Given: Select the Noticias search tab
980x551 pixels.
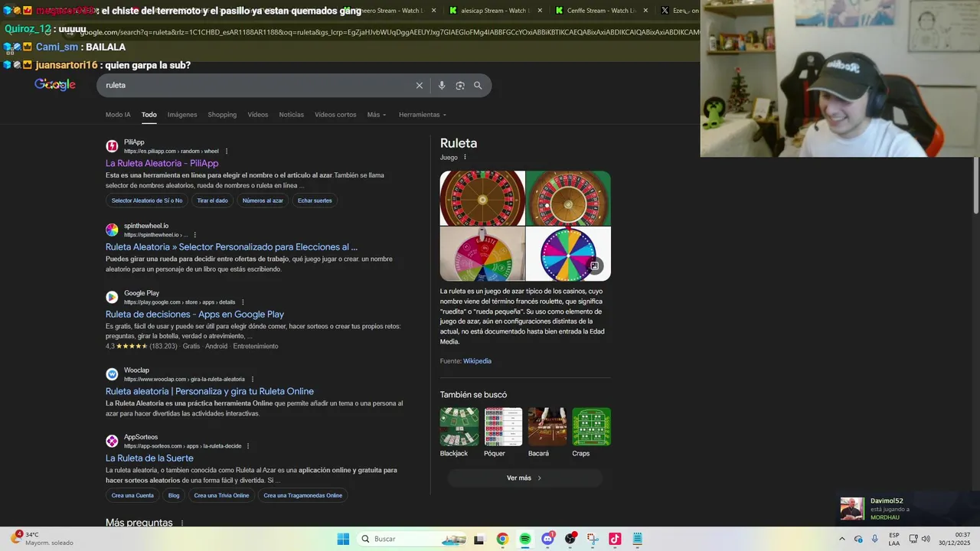Looking at the screenshot, I should coord(292,115).
